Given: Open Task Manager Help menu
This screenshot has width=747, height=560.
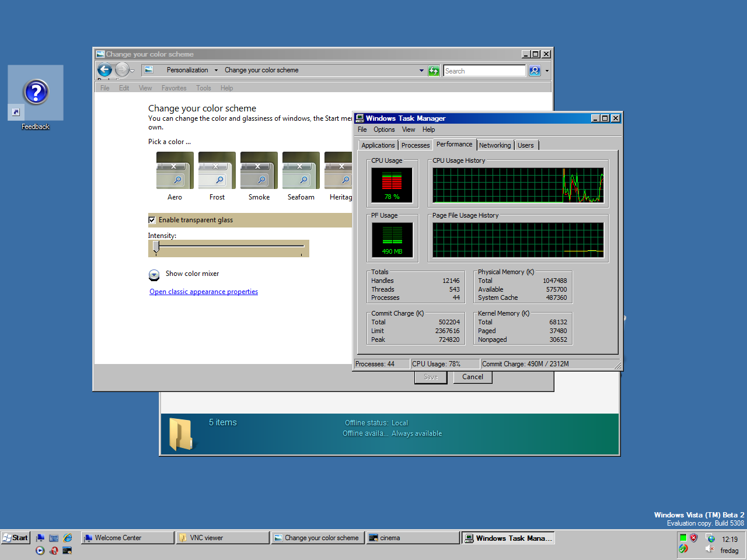Looking at the screenshot, I should coord(429,129).
